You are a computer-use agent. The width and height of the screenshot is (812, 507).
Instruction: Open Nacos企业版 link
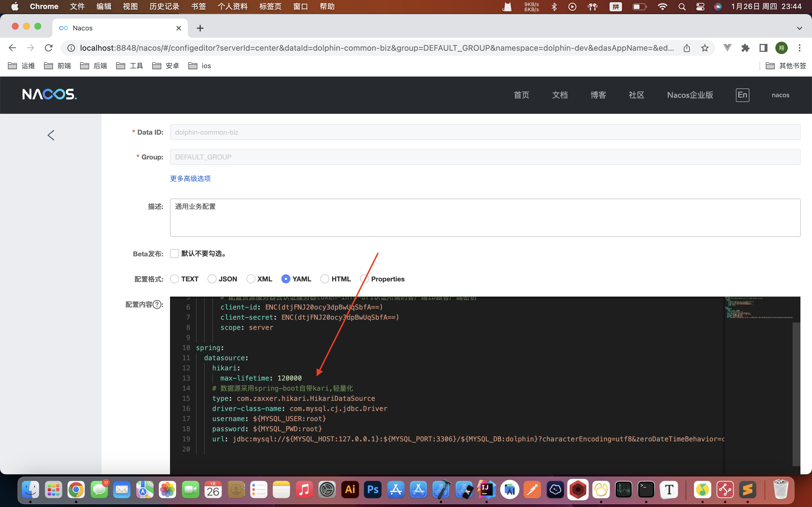tap(690, 95)
